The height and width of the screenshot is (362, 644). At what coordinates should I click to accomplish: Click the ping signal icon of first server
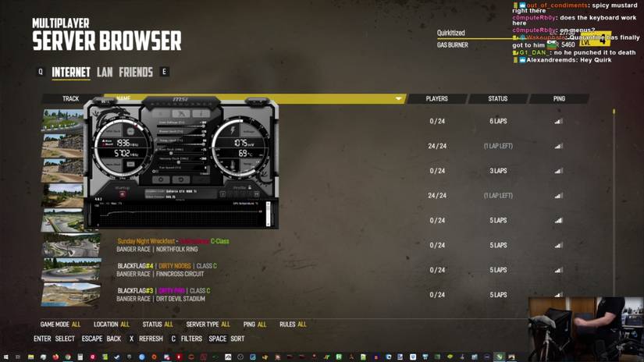(x=558, y=122)
